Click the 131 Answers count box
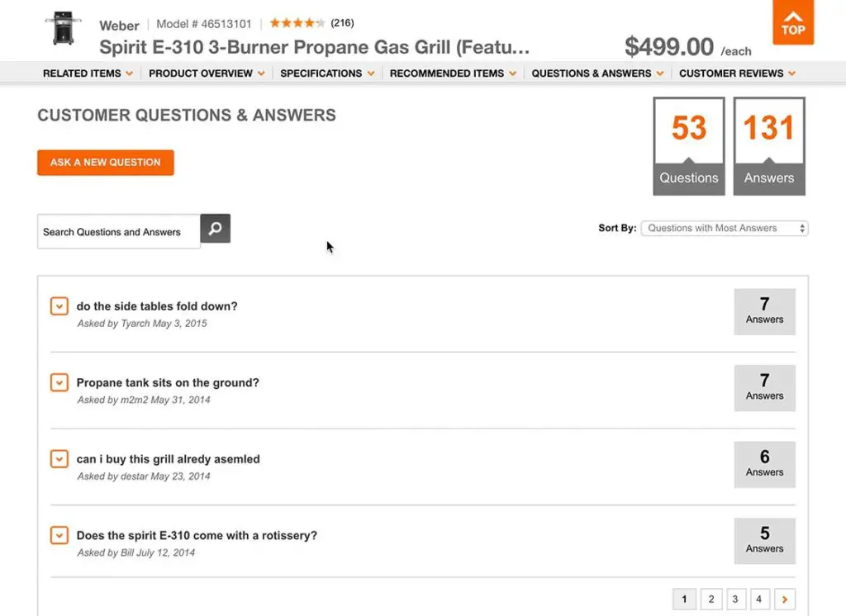The width and height of the screenshot is (846, 616). [768, 146]
